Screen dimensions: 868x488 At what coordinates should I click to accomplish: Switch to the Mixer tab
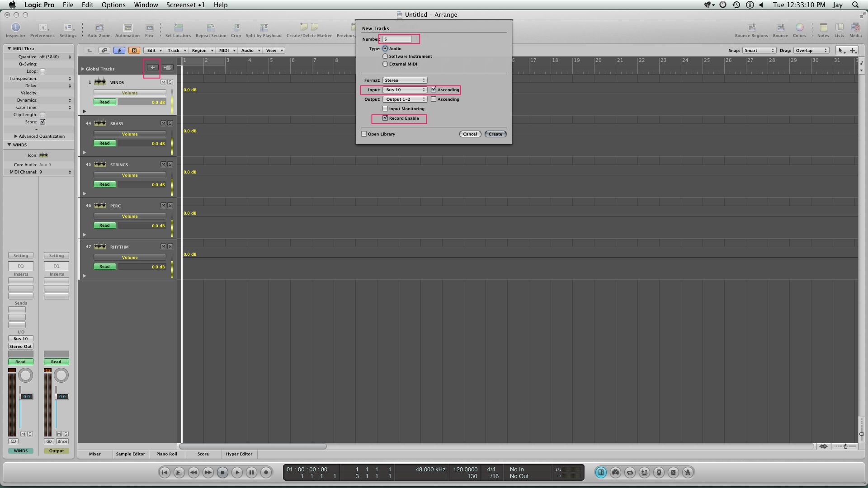tap(95, 454)
